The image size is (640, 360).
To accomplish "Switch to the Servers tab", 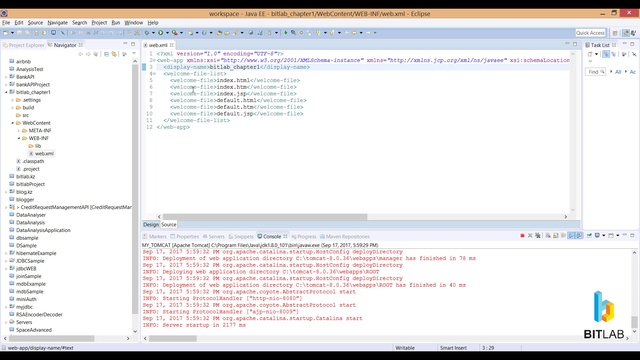I will coord(213,236).
